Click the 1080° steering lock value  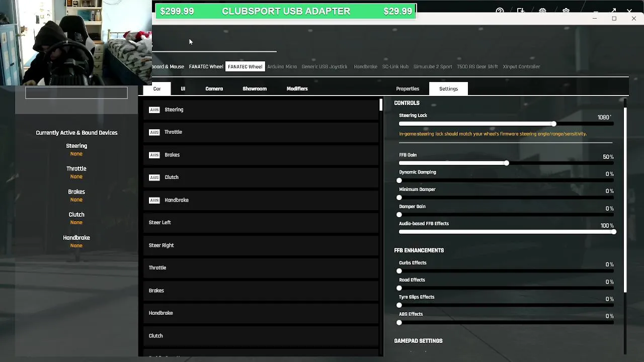point(604,117)
